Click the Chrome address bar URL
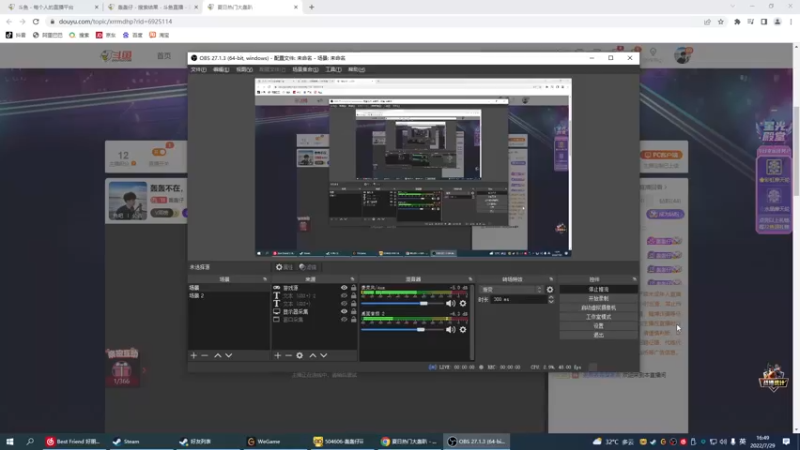Screen dimensions: 800x450 pyautogui.click(x=115, y=21)
